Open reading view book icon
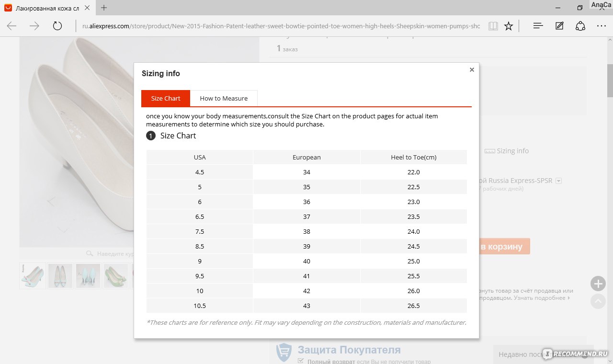Viewport: 613px width, 364px height. 493,26
